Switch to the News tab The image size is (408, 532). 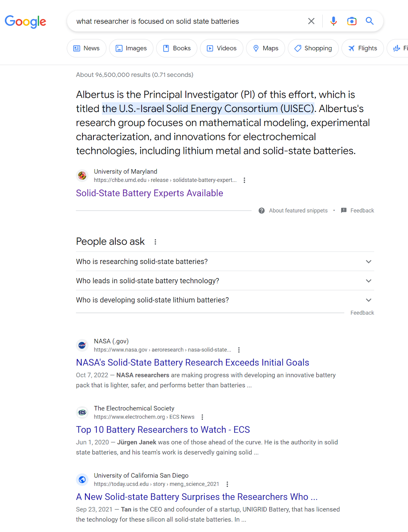pyautogui.click(x=86, y=48)
